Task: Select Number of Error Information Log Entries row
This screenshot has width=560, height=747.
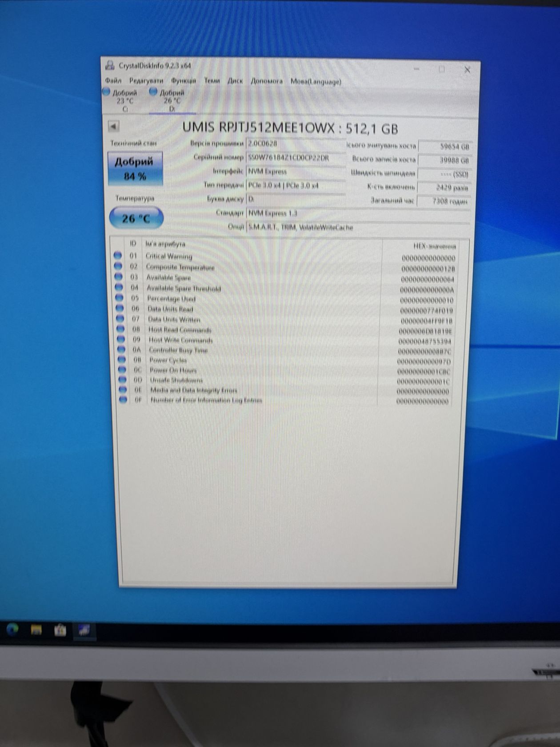Action: pos(284,400)
